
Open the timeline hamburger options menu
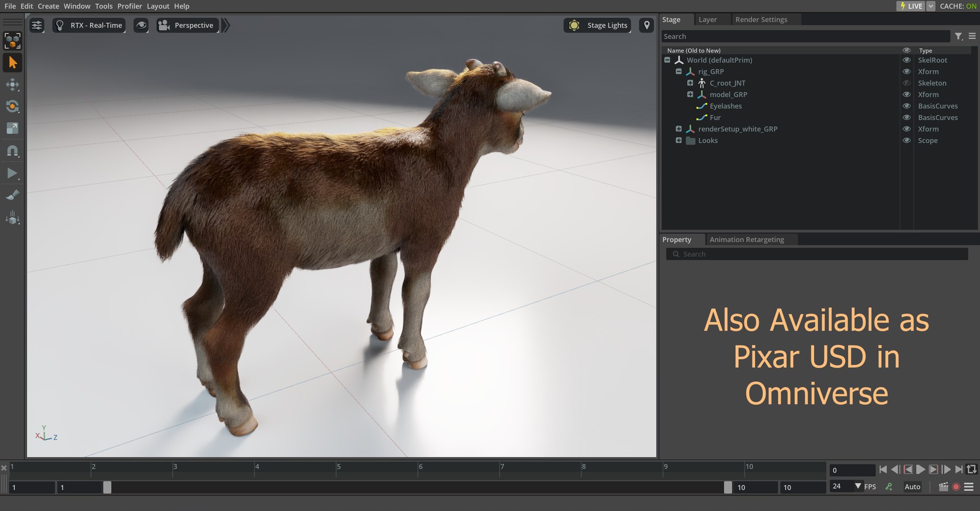[x=969, y=487]
